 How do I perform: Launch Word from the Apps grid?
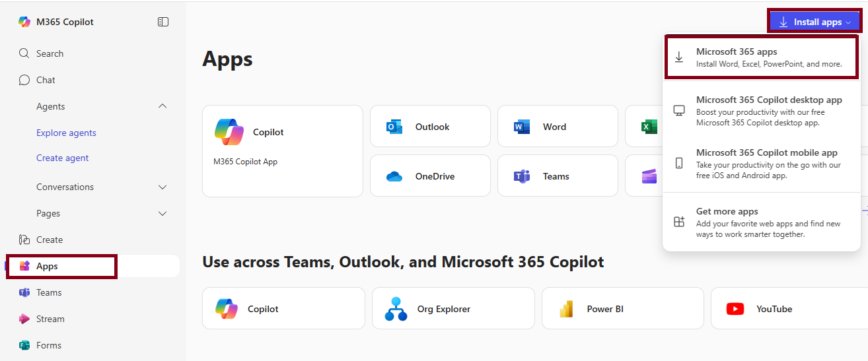click(557, 126)
